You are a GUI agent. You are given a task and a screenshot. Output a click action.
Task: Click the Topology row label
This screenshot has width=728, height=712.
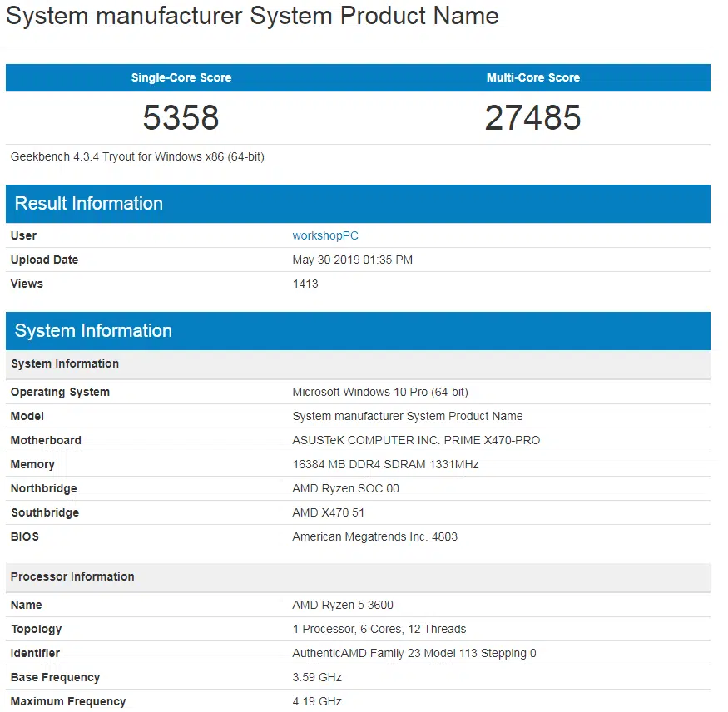click(37, 630)
